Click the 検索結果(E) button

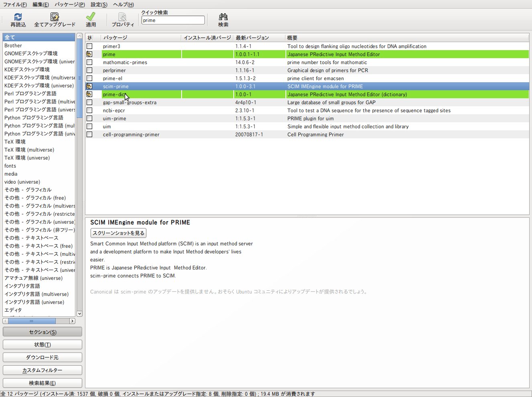point(42,383)
